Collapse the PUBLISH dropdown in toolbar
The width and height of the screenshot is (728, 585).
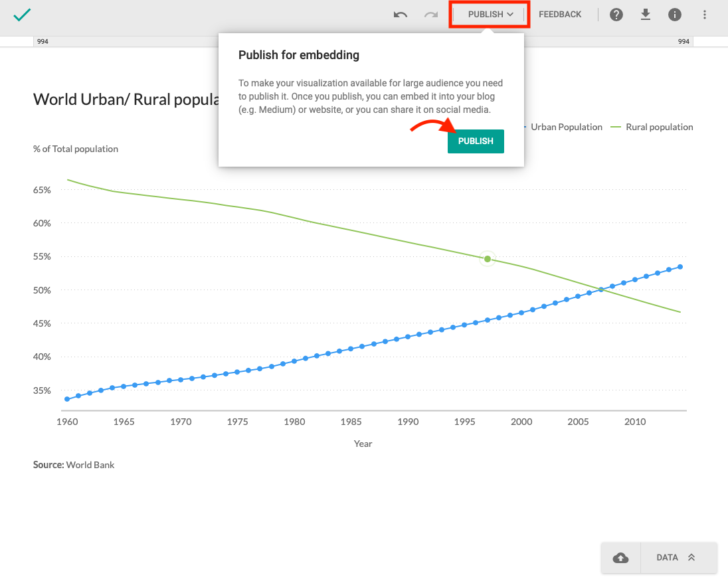point(490,15)
